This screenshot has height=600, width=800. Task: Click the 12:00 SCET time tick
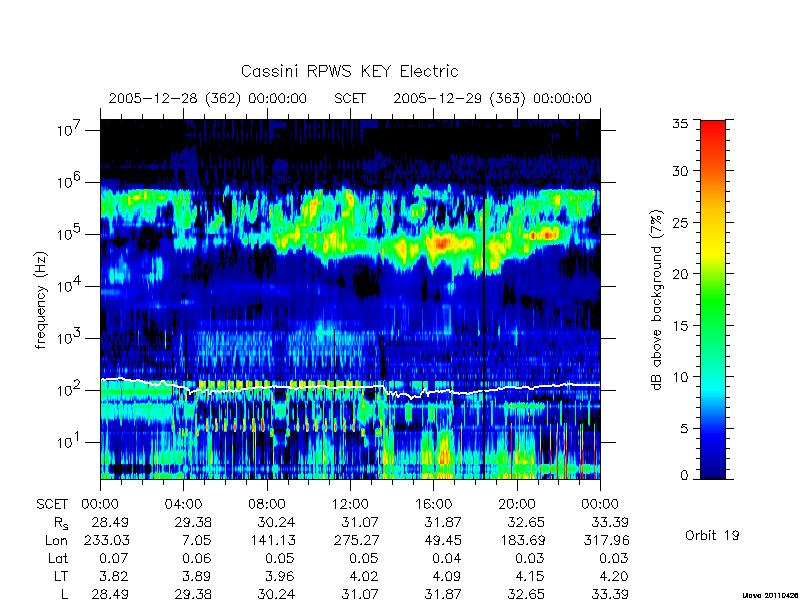coord(350,504)
